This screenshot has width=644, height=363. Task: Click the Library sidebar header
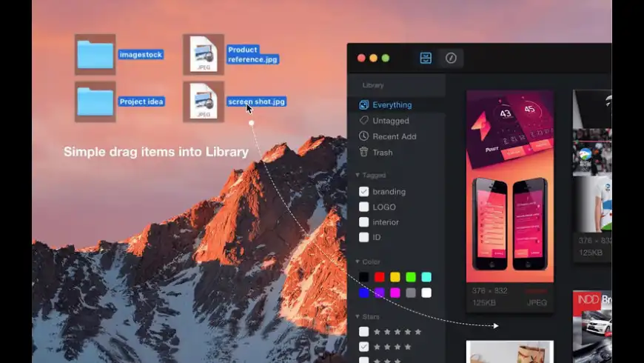pos(373,85)
